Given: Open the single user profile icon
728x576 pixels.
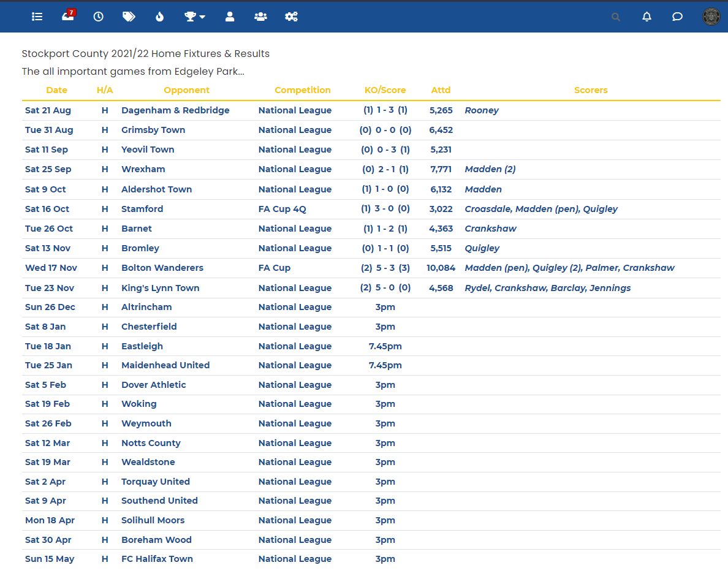Looking at the screenshot, I should point(230,17).
